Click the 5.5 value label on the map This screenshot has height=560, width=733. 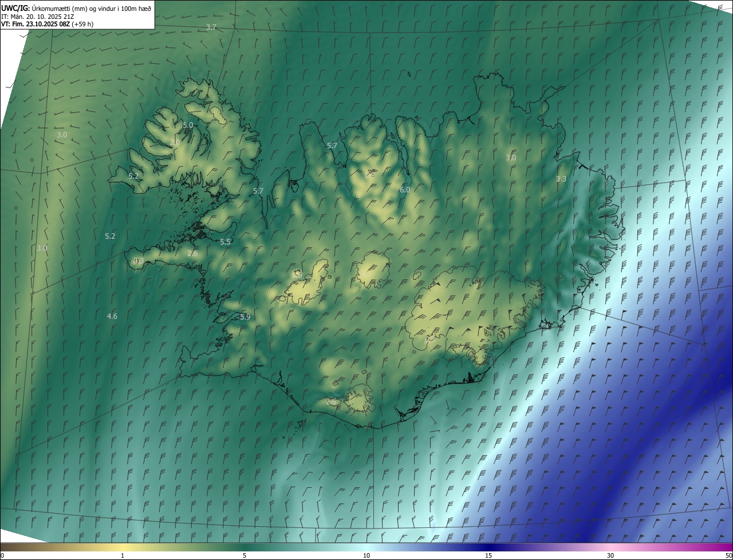pyautogui.click(x=225, y=242)
